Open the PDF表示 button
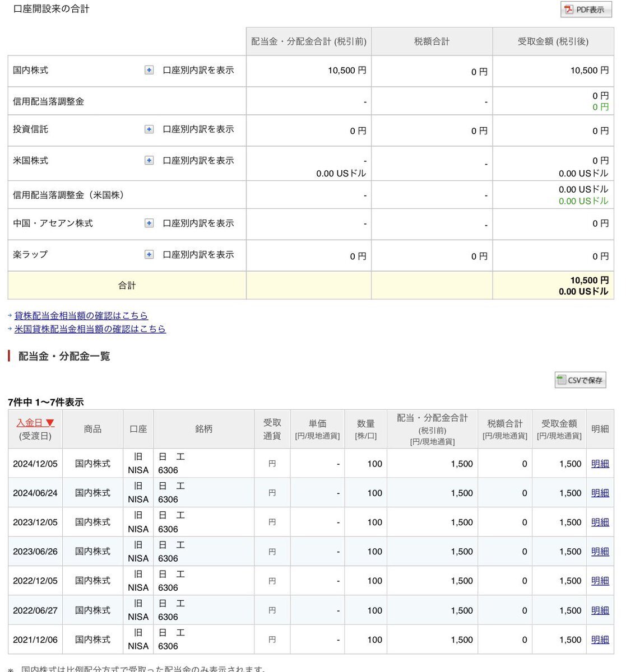Image resolution: width=626 pixels, height=672 pixels. point(586,10)
